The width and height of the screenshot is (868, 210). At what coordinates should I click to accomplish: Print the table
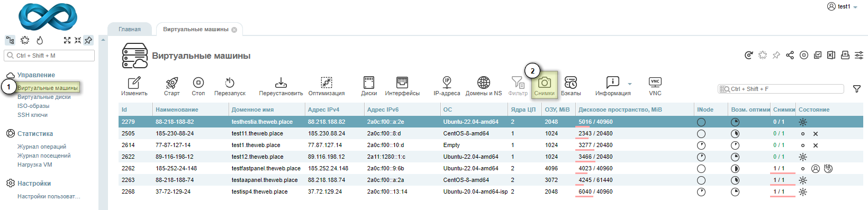(x=845, y=55)
